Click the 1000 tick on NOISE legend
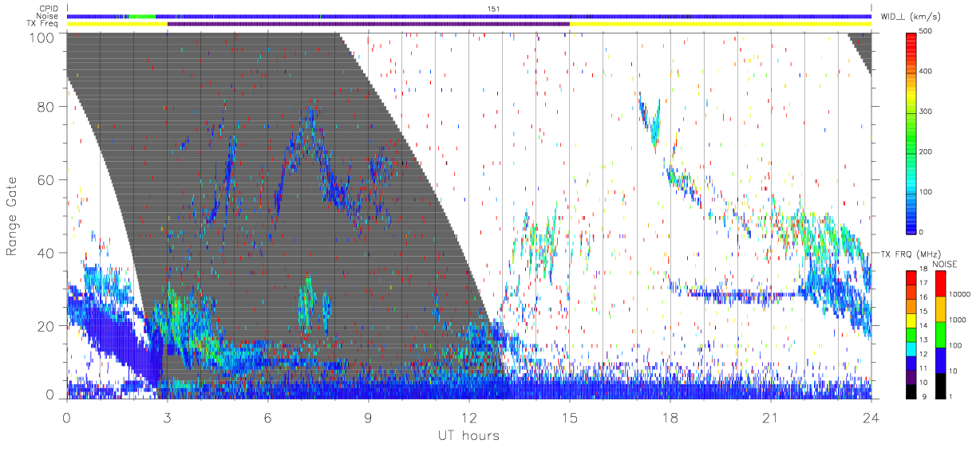The image size is (980, 452). point(958,320)
